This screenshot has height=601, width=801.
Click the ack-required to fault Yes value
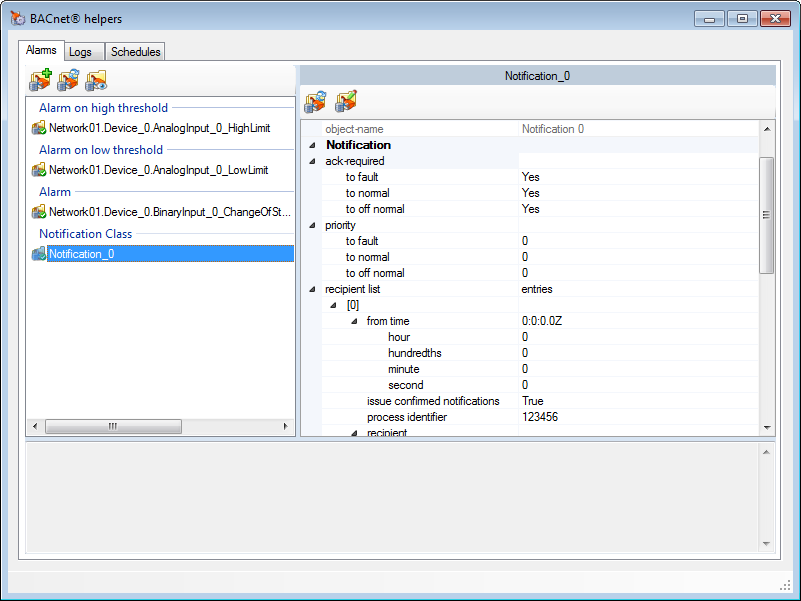530,177
